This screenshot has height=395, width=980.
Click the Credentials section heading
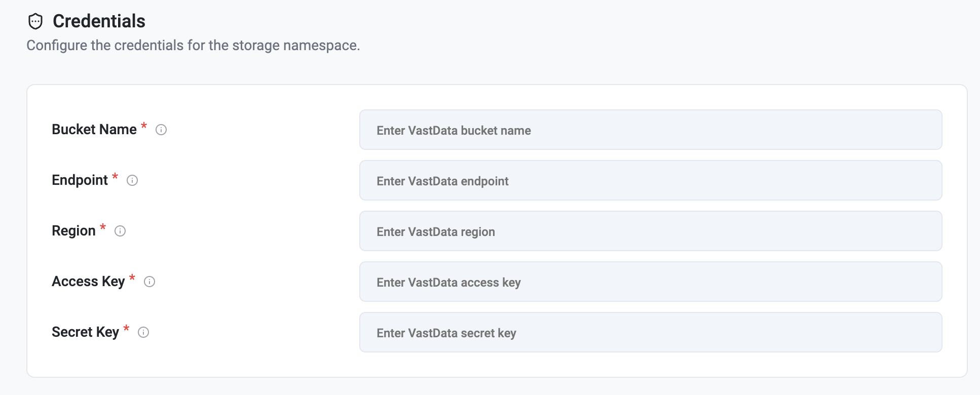tap(99, 21)
